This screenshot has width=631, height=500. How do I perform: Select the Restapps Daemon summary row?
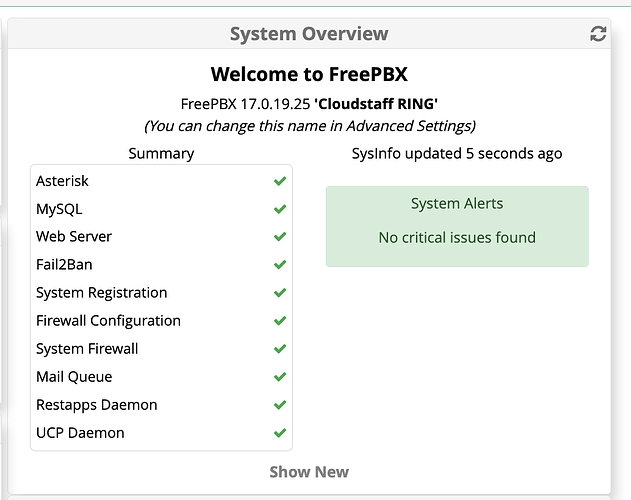(161, 405)
